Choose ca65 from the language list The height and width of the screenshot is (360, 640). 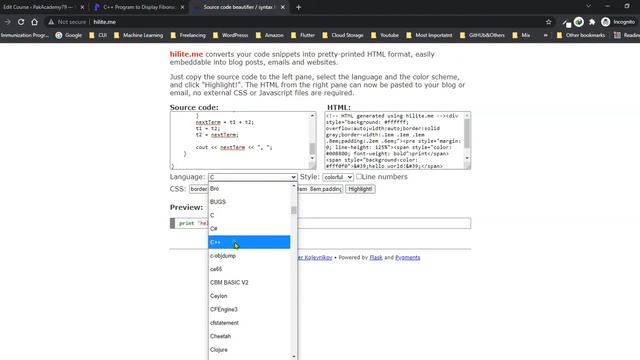point(249,269)
